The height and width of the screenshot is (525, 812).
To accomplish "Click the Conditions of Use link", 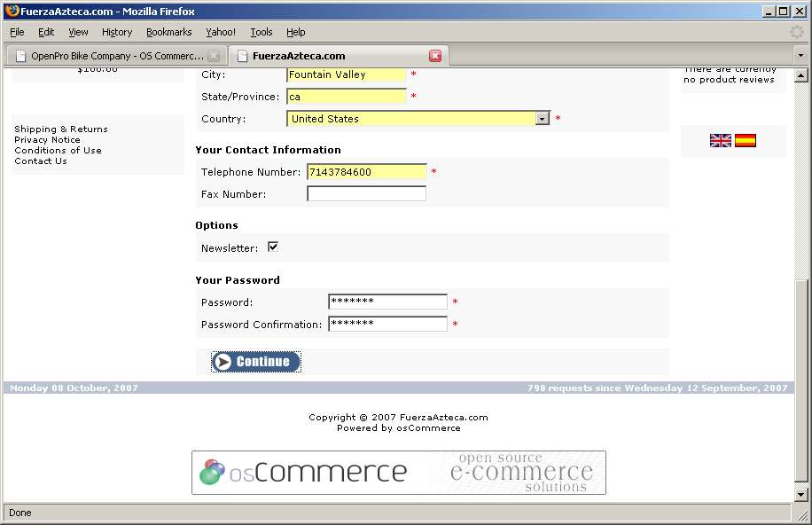I will coord(58,151).
